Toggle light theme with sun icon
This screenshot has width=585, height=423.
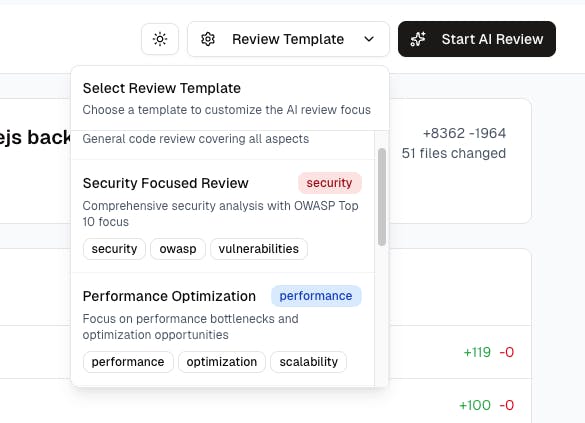click(x=160, y=39)
